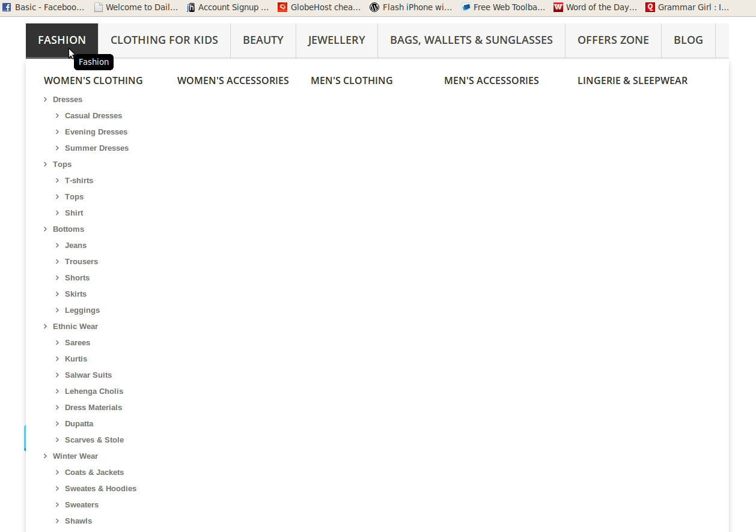756x532 pixels.
Task: Go to the Blog tab
Action: 688,40
